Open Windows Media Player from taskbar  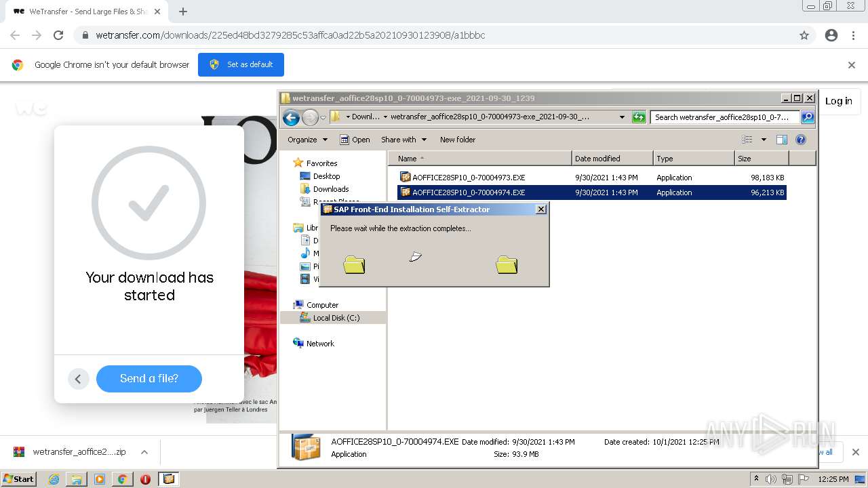pyautogui.click(x=100, y=479)
